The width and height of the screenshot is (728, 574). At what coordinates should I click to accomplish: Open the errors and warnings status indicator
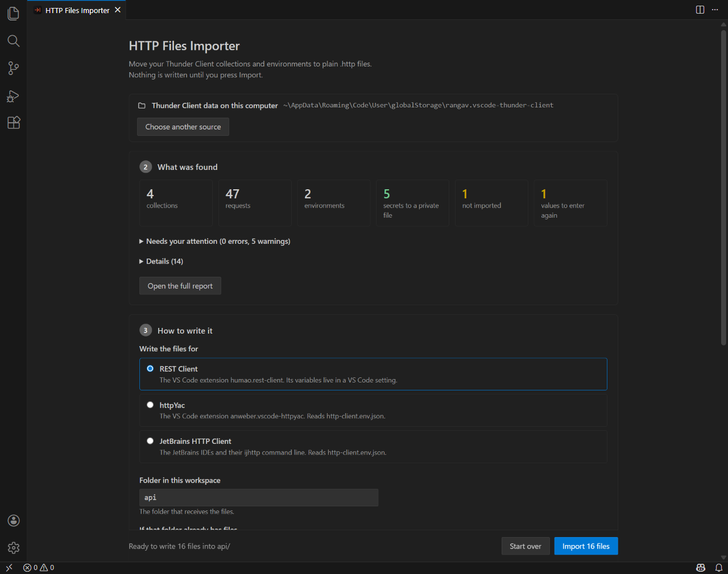coord(39,568)
